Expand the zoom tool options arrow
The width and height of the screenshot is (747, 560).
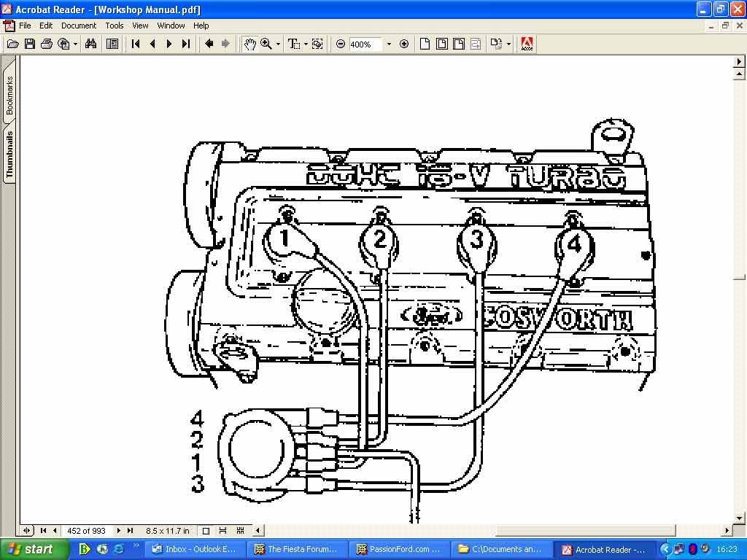[278, 44]
